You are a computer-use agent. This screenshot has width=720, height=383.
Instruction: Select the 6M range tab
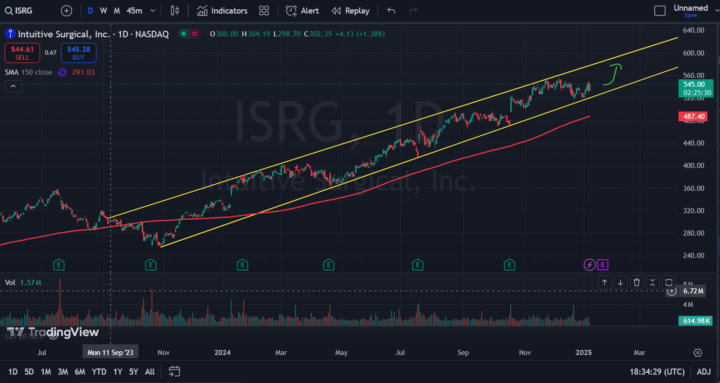pyautogui.click(x=80, y=372)
